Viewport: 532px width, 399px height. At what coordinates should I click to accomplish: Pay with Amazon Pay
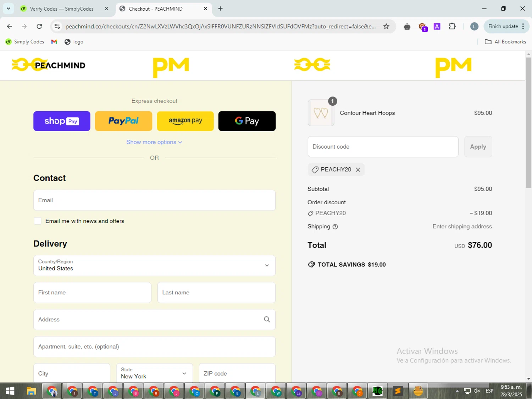[x=185, y=121]
